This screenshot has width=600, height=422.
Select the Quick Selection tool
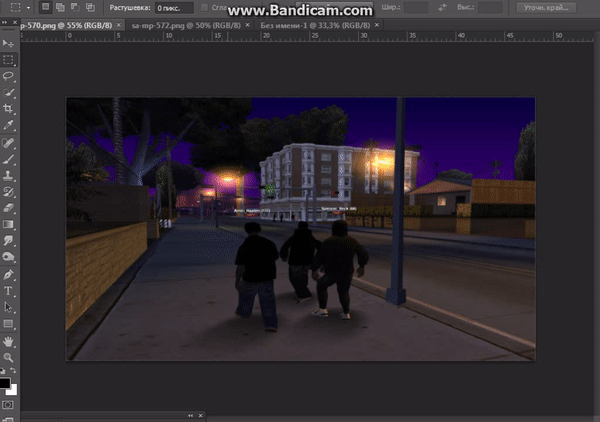[x=8, y=92]
